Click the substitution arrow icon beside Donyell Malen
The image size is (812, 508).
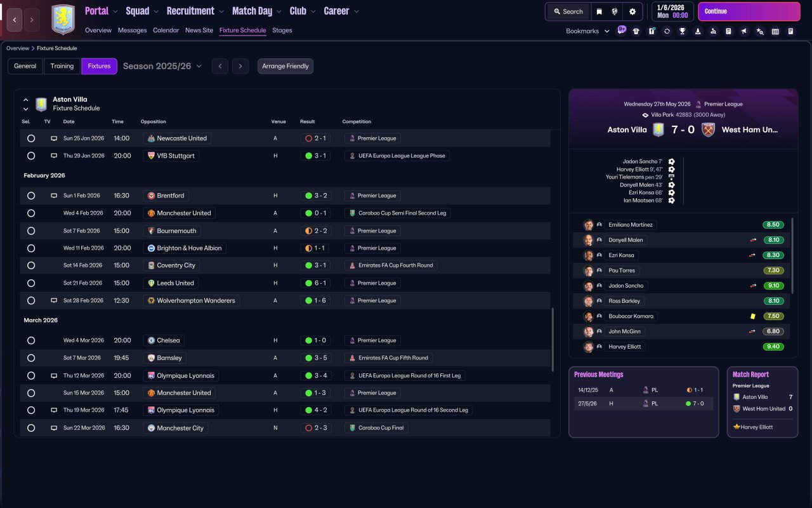tap(753, 240)
